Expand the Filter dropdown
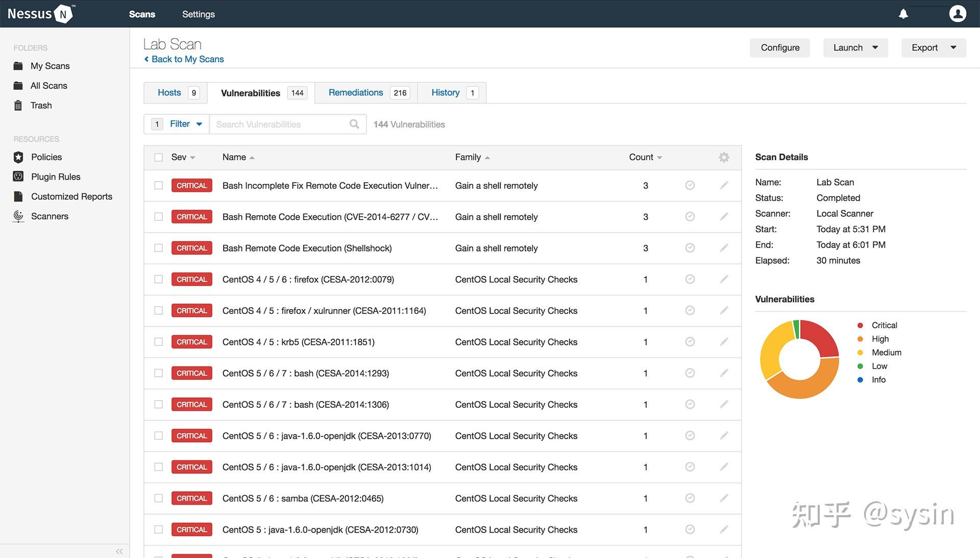The image size is (980, 558). point(186,124)
